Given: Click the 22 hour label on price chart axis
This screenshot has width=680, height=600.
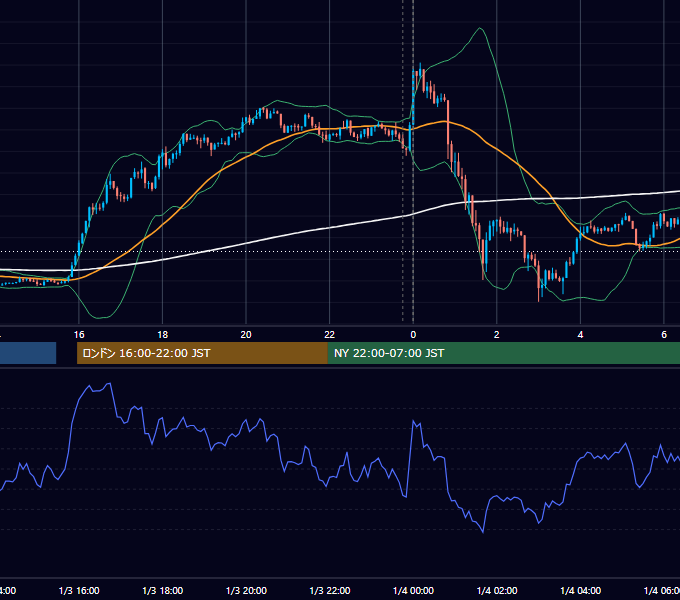Looking at the screenshot, I should (x=330, y=335).
